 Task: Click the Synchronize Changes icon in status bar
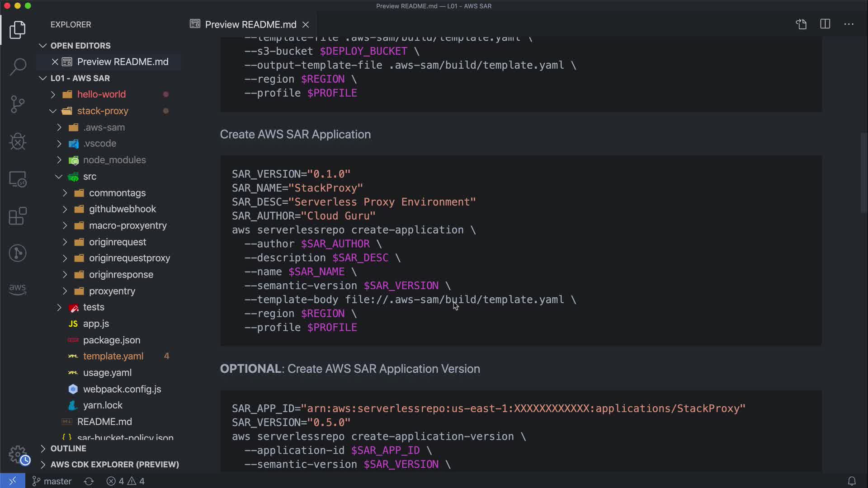click(89, 481)
